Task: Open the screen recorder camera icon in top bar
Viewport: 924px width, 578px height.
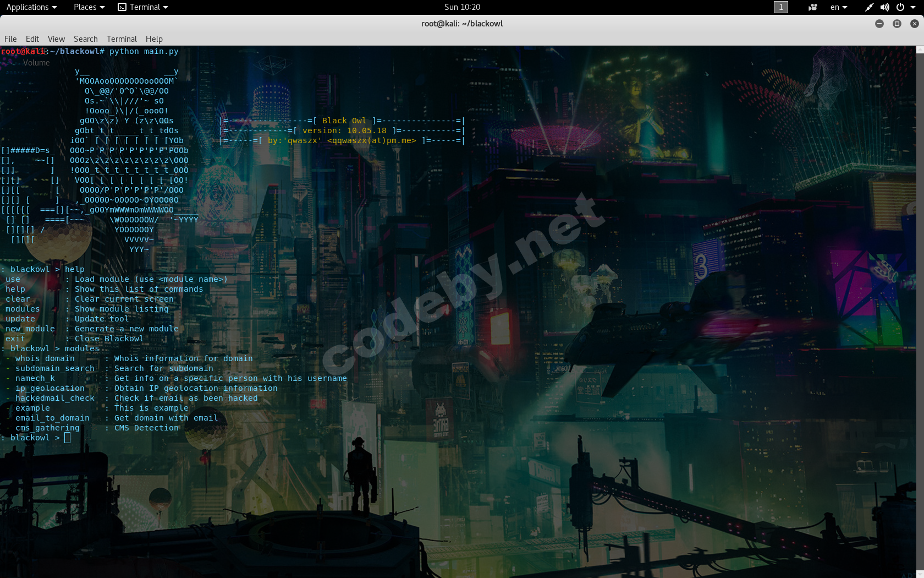Action: (812, 7)
